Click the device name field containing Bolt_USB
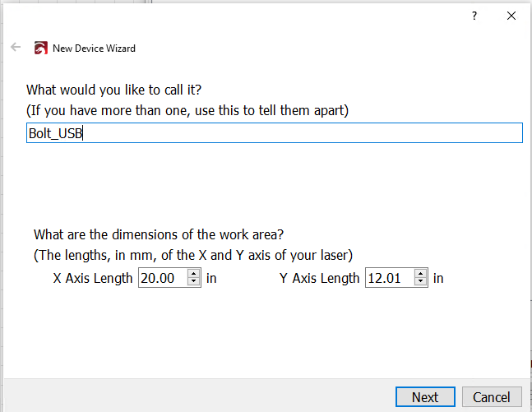The width and height of the screenshot is (532, 412). coord(275,133)
